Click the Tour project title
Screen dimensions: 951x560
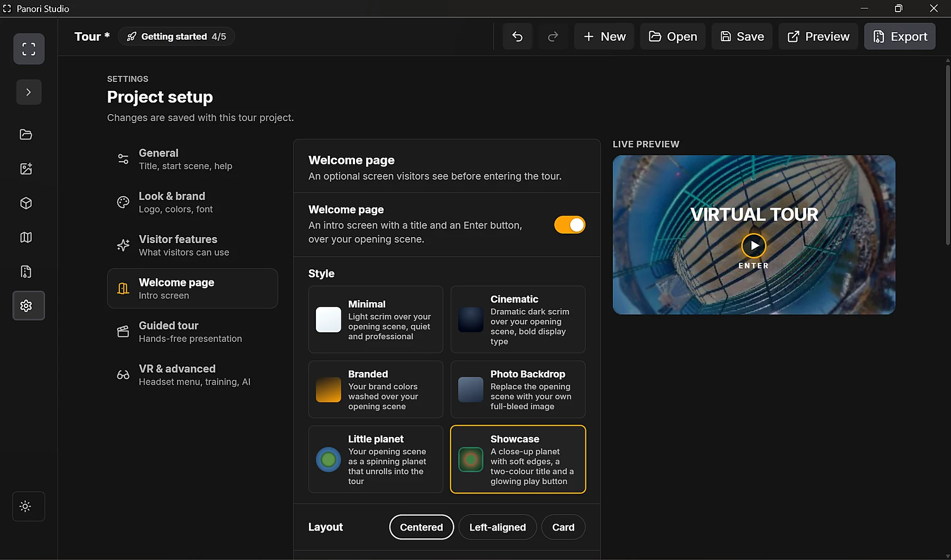[x=92, y=36]
